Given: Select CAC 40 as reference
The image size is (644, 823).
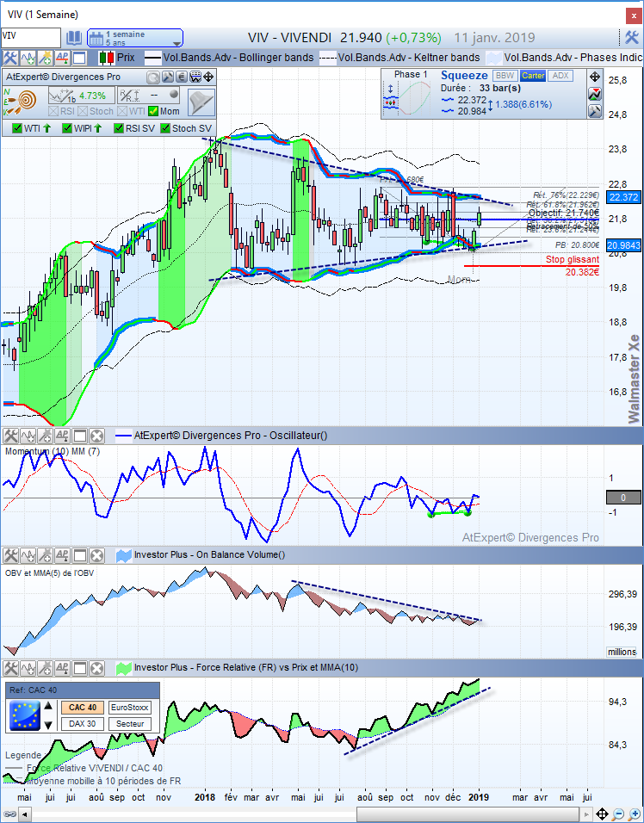Looking at the screenshot, I should point(83,708).
